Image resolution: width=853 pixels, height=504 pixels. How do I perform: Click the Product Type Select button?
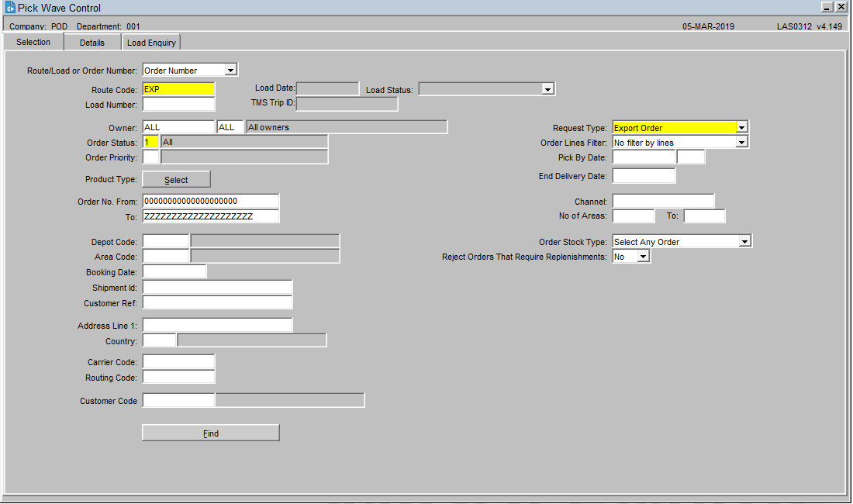[176, 180]
